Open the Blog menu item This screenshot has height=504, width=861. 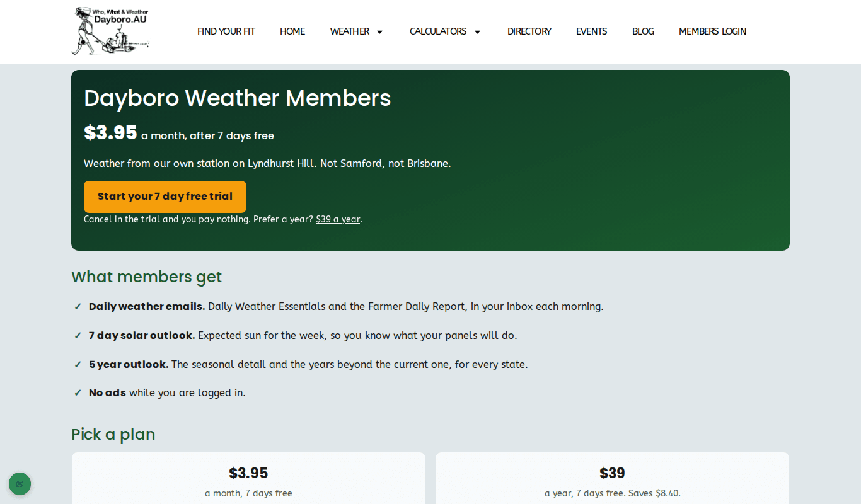click(643, 31)
